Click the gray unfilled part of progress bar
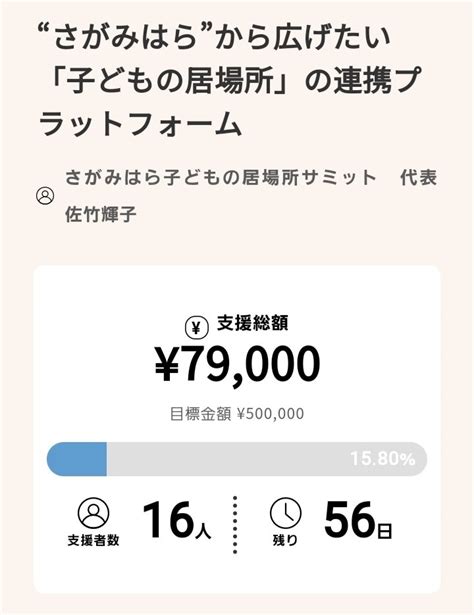 [267, 459]
